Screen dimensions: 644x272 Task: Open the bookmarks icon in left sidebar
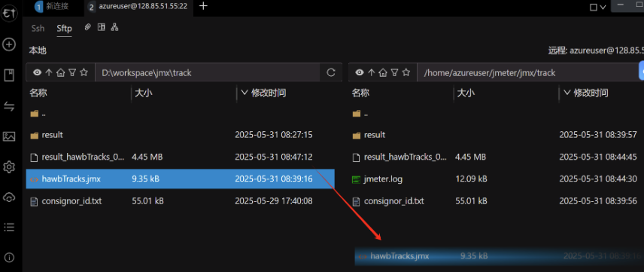pyautogui.click(x=9, y=75)
